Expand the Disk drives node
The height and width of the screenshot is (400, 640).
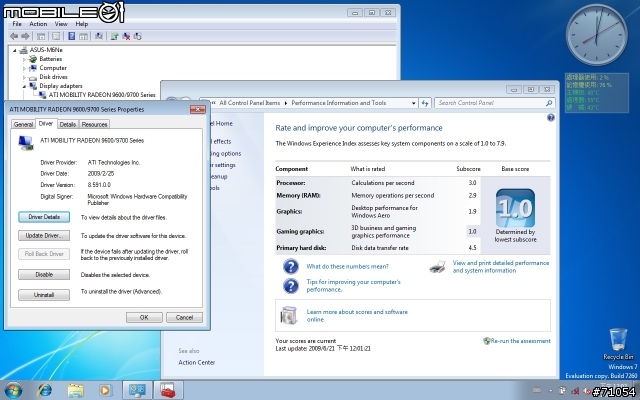[x=24, y=77]
